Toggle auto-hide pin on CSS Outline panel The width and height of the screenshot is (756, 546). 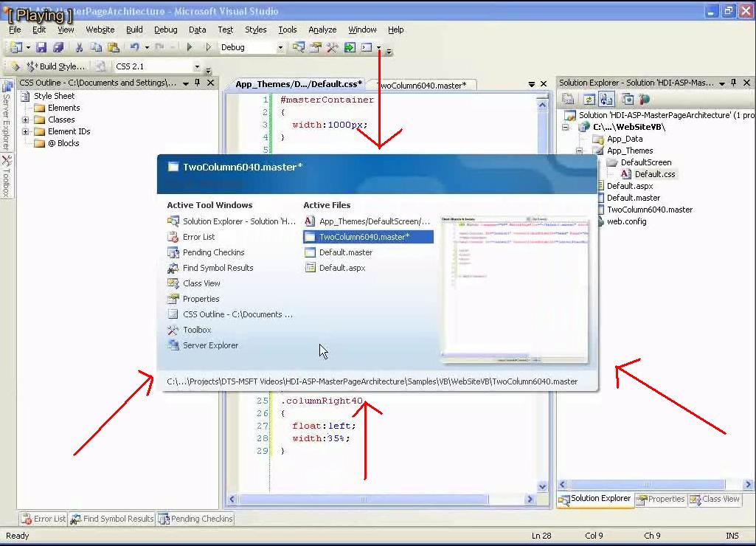tap(198, 83)
